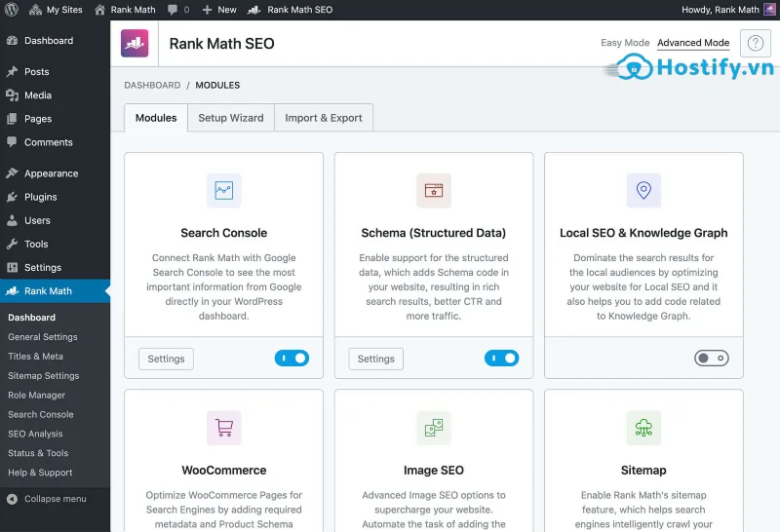Click the sidebar Dashboard gauge icon

[x=12, y=41]
